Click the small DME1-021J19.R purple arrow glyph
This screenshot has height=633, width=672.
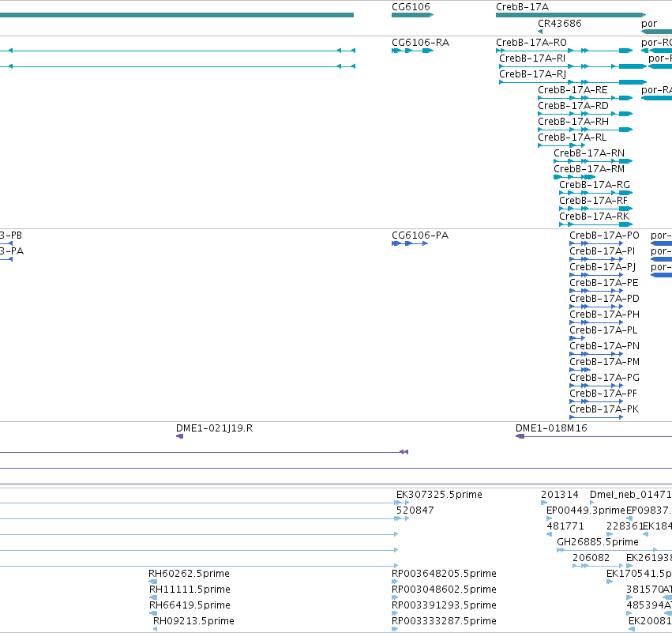(179, 436)
